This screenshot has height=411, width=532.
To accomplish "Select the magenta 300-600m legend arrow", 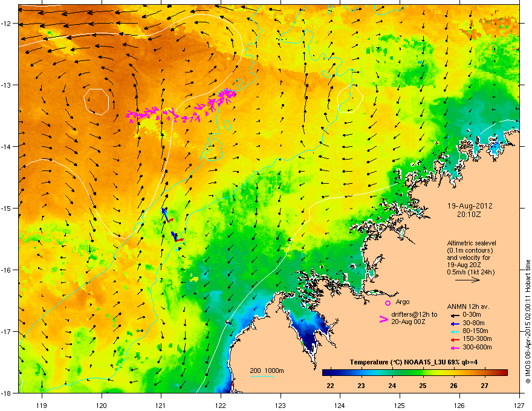I will (x=455, y=348).
